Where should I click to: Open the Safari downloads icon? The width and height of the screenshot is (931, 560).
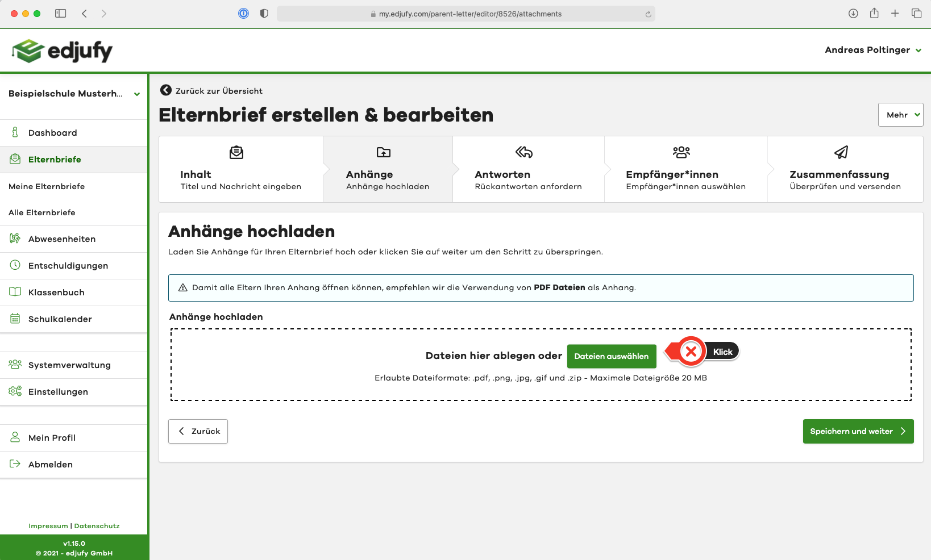[x=853, y=14]
